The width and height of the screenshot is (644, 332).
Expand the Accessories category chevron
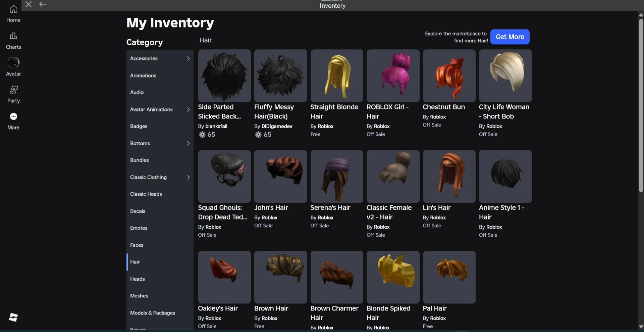coord(188,58)
